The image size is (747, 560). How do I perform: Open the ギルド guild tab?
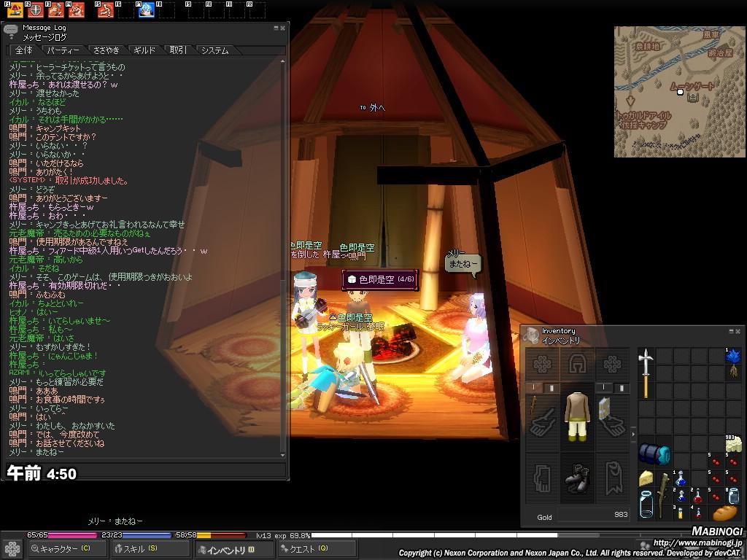144,50
